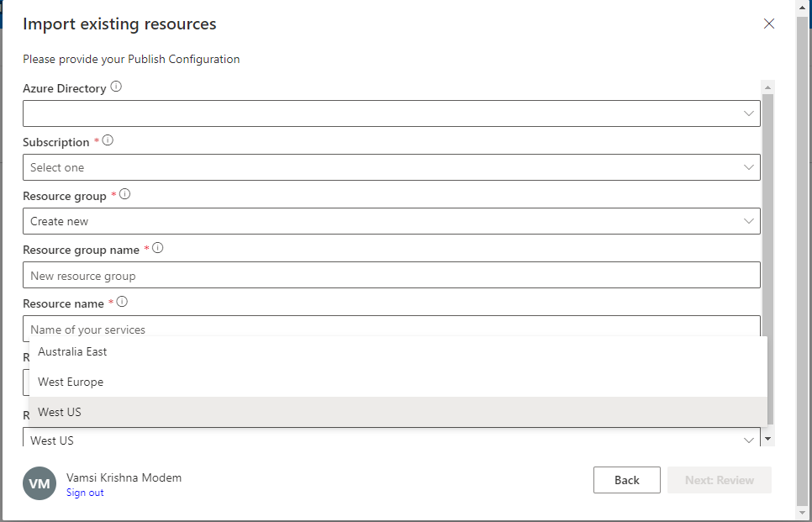The image size is (812, 522).
Task: Focus the New resource group text field
Action: pos(391,276)
